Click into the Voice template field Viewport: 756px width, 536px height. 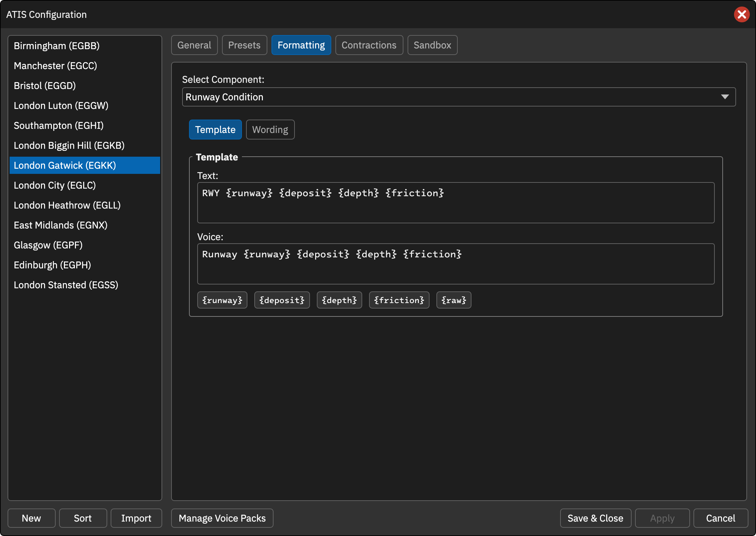[x=456, y=264]
